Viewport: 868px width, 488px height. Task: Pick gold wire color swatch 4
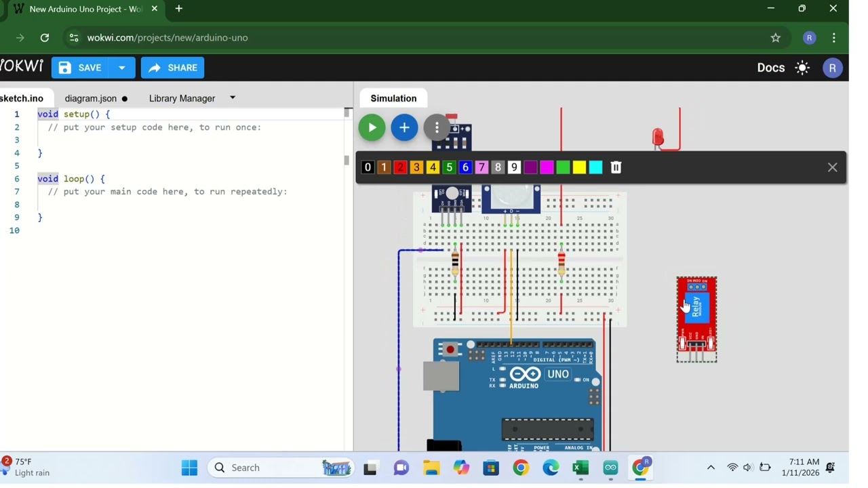tap(433, 167)
